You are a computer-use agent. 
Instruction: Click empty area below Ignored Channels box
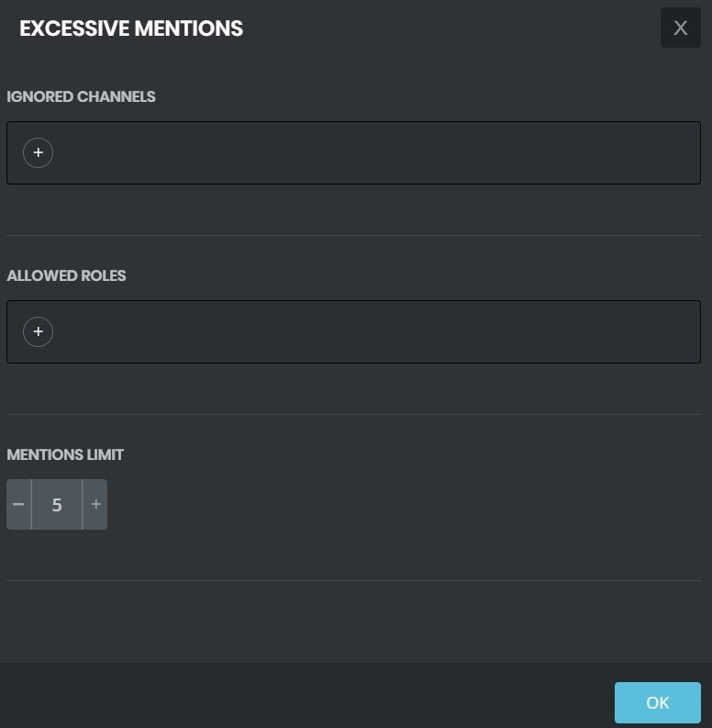click(x=353, y=209)
